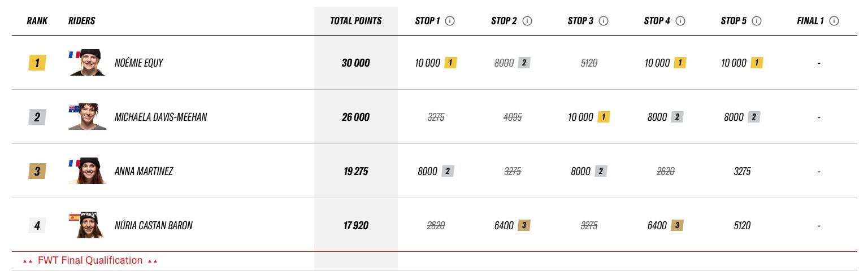
Task: Open Núria Castan Baron's name link
Action: pyautogui.click(x=153, y=225)
